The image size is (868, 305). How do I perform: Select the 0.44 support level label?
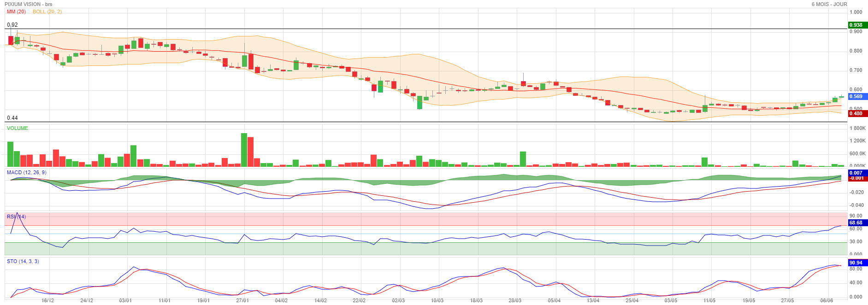point(12,118)
